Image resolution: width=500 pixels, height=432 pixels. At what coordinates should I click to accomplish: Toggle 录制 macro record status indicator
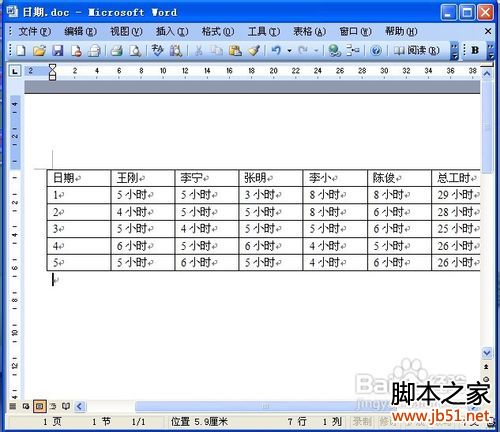click(362, 422)
